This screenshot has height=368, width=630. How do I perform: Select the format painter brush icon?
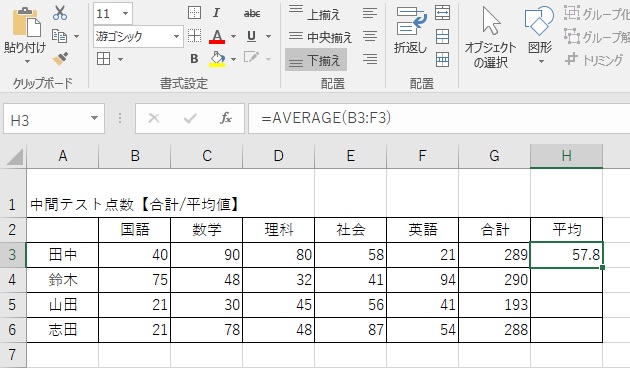click(60, 59)
